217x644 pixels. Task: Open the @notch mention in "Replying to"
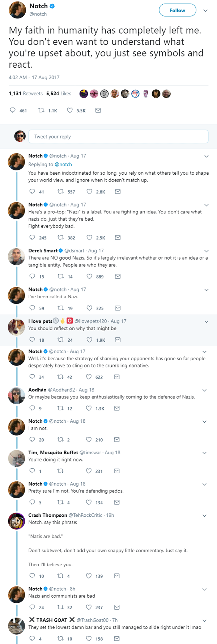coord(63,165)
